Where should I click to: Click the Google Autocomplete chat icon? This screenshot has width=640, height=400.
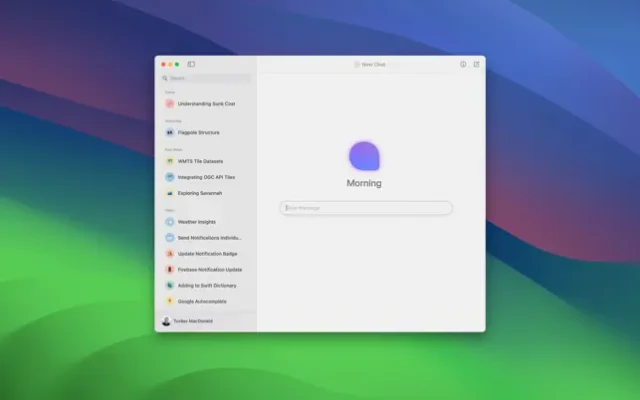click(x=170, y=301)
